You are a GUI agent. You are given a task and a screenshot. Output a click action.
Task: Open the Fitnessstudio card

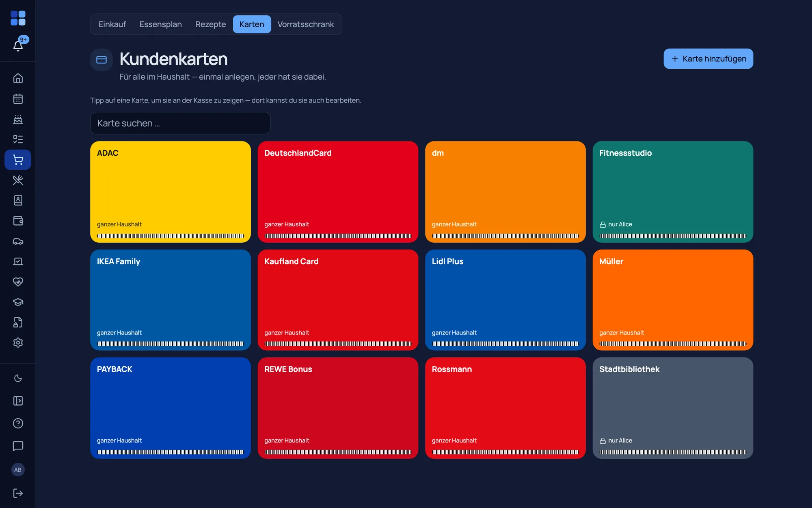tap(673, 192)
